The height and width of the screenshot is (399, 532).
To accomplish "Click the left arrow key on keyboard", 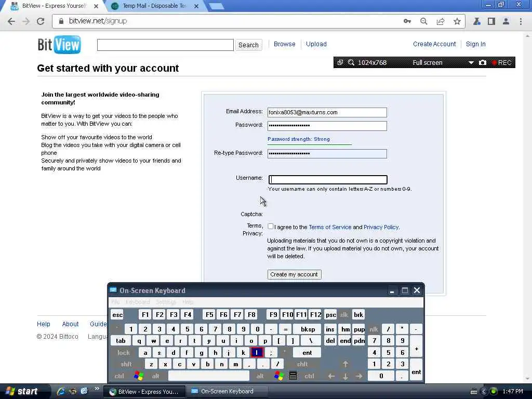I will point(331,376).
